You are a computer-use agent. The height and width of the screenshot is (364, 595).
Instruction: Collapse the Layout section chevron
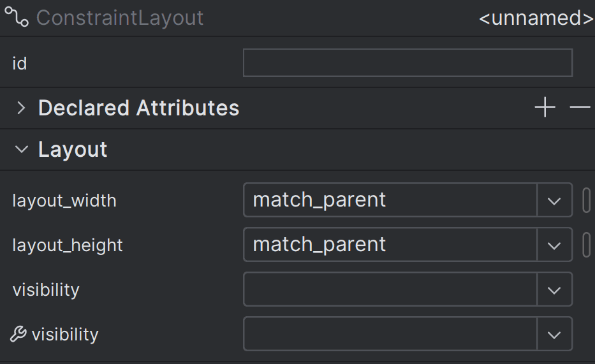[x=21, y=149]
